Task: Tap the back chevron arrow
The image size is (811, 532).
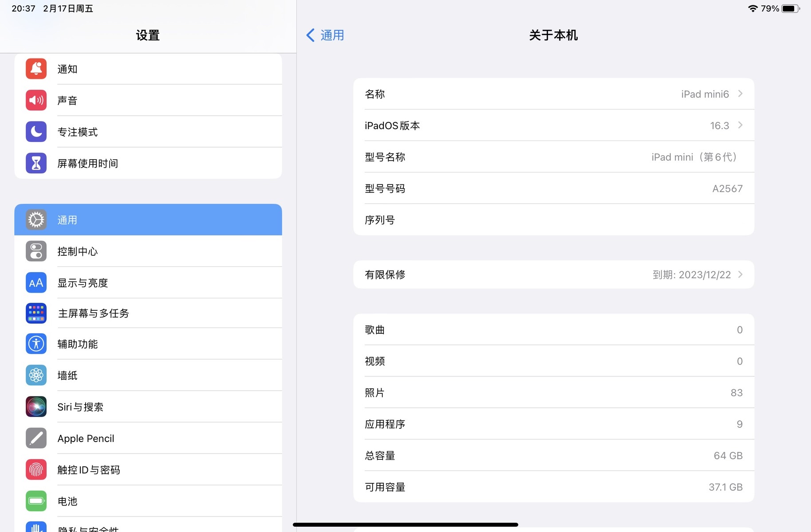Action: pos(311,35)
